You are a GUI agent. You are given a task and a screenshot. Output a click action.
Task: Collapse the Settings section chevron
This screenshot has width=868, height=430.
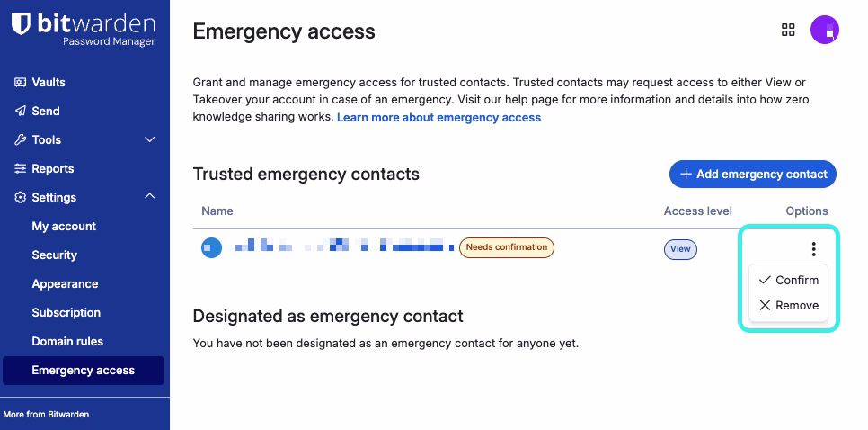click(150, 197)
